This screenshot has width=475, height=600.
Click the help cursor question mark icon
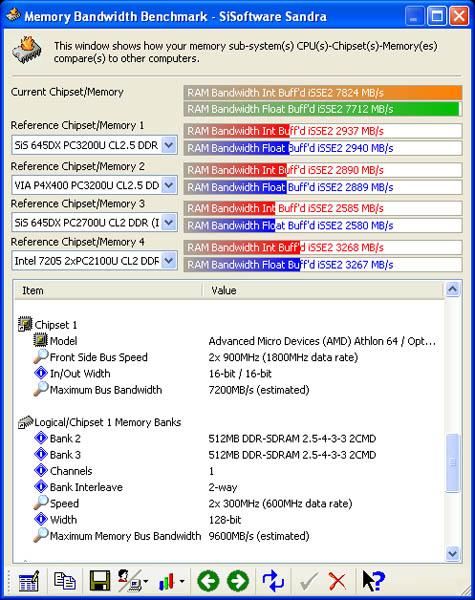(373, 581)
